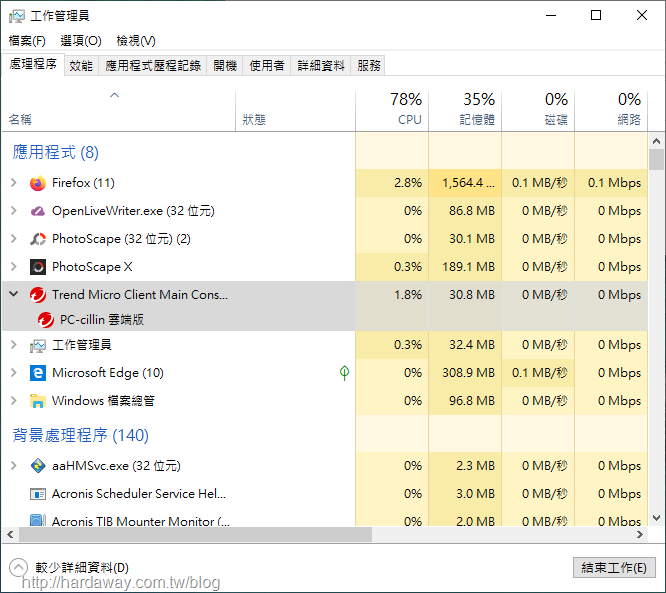Click Firefox CPU value 2.8%
Image resolution: width=666 pixels, height=593 pixels.
pyautogui.click(x=408, y=183)
